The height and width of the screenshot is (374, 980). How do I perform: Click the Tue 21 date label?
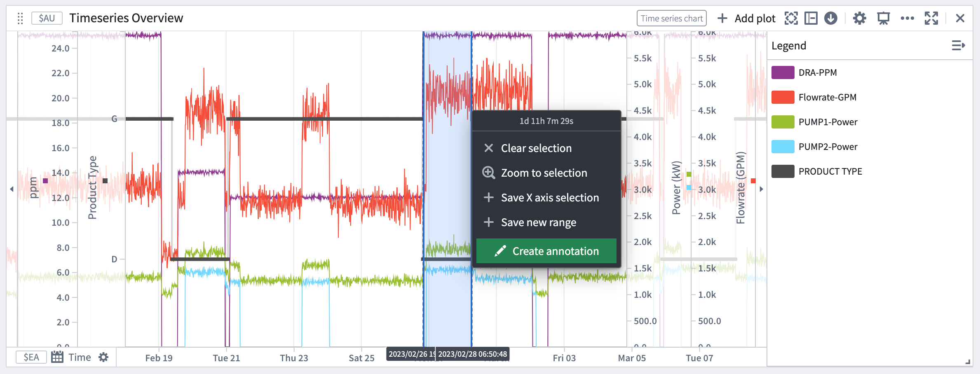point(226,358)
